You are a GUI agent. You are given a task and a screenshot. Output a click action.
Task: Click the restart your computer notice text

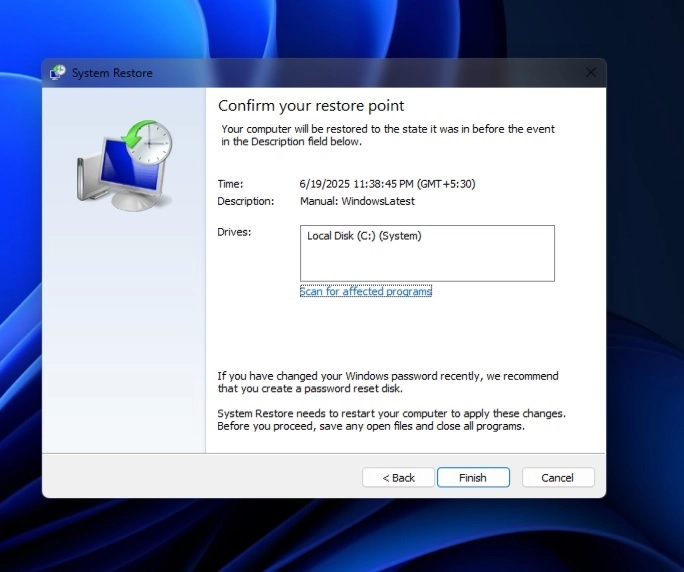392,419
